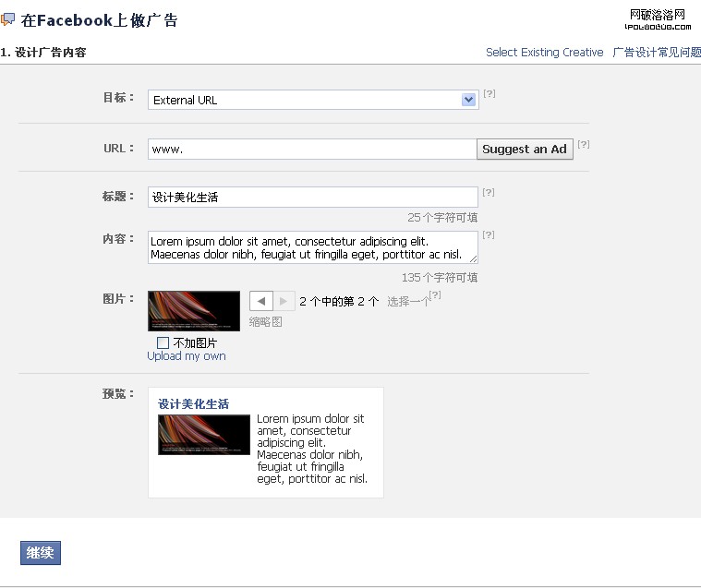Click the megaphone icon beside the page title
701x588 pixels.
[8, 20]
